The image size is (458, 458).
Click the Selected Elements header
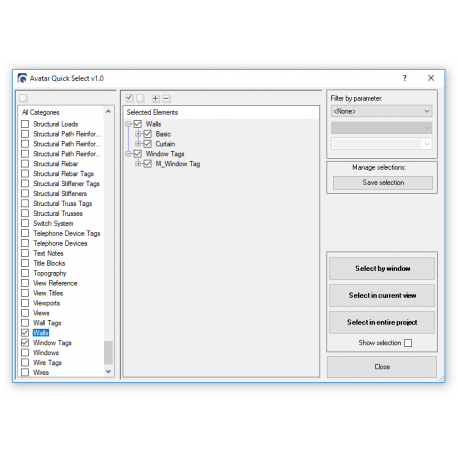tap(152, 112)
